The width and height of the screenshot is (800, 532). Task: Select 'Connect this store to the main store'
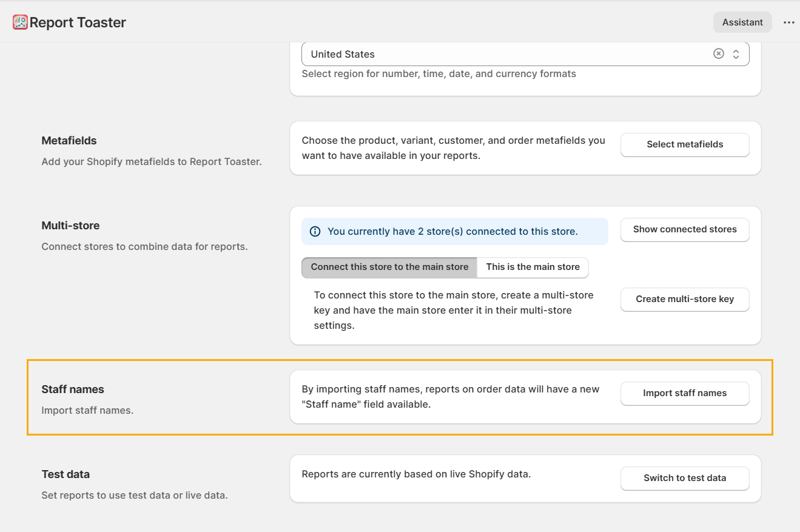(389, 267)
